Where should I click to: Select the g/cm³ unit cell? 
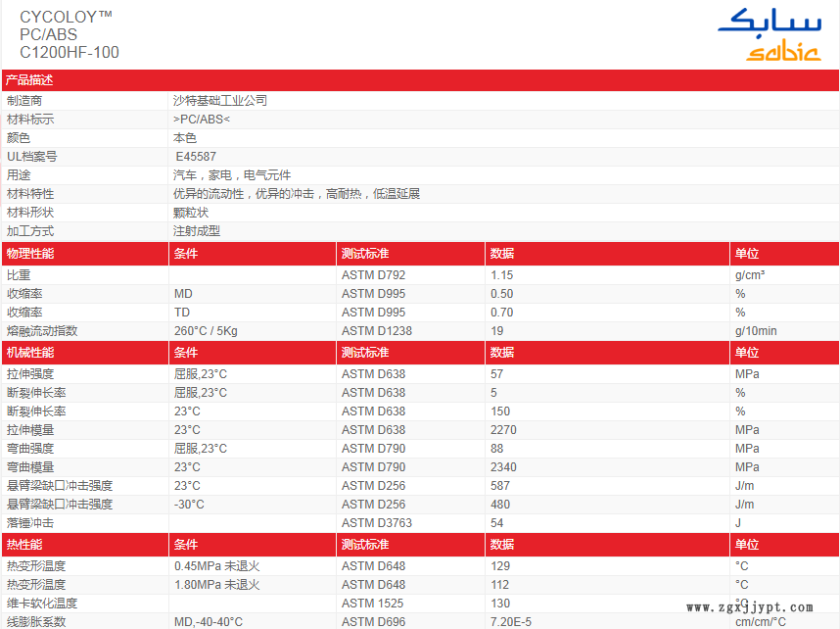(750, 275)
